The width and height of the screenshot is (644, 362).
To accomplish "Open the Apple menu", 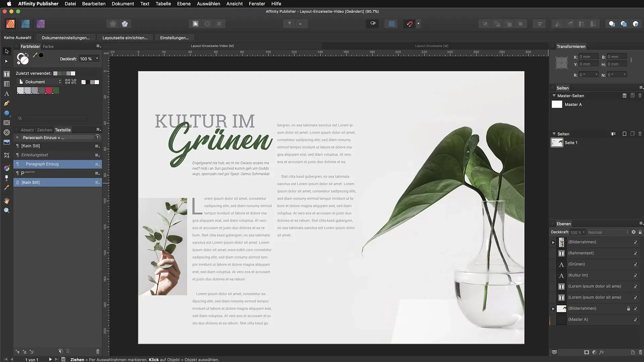I will click(9, 4).
